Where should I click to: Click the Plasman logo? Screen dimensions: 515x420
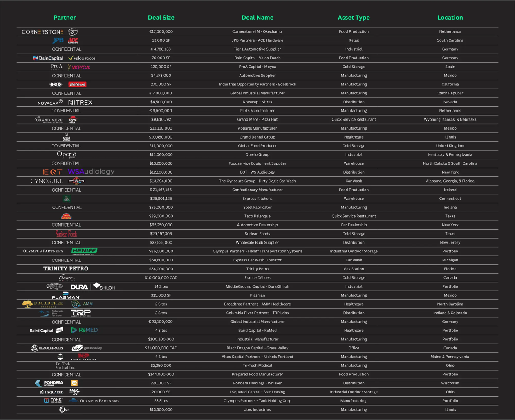[66, 295]
